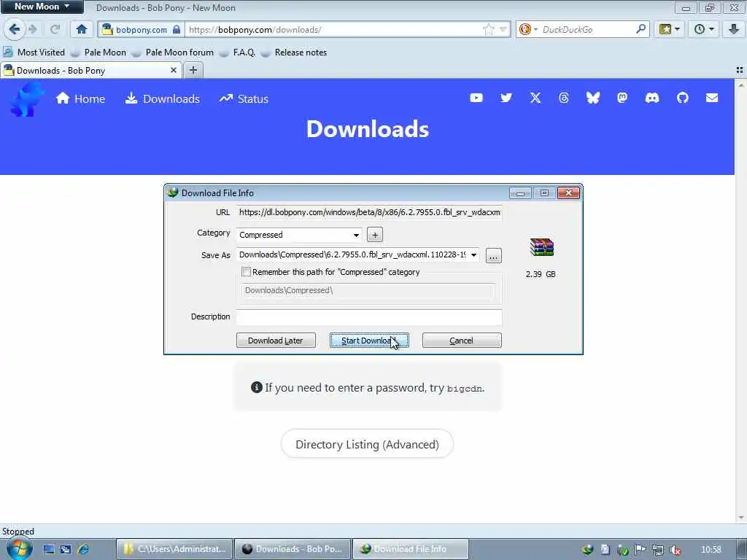
Task: Click the browser forward arrow
Action: tap(33, 29)
